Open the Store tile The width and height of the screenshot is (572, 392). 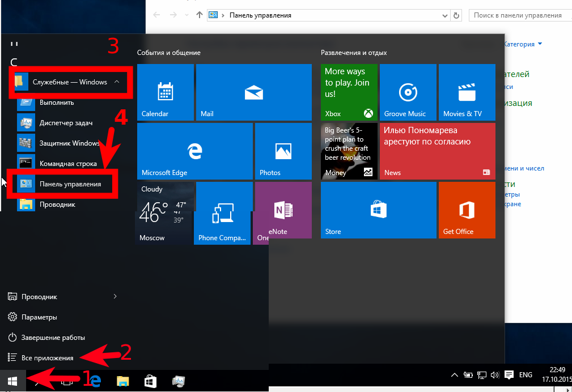(378, 210)
